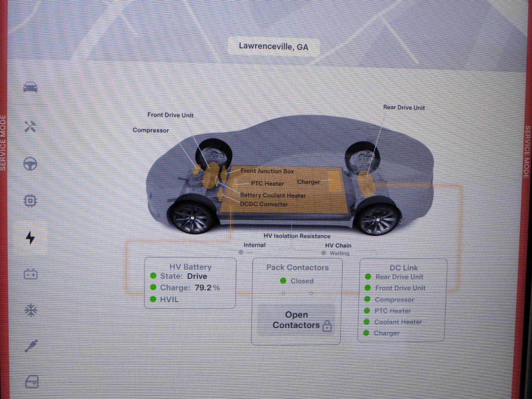Screen dimensions: 532x399
Task: Select the tools wrench-and-screwdriver icon
Action: point(30,126)
